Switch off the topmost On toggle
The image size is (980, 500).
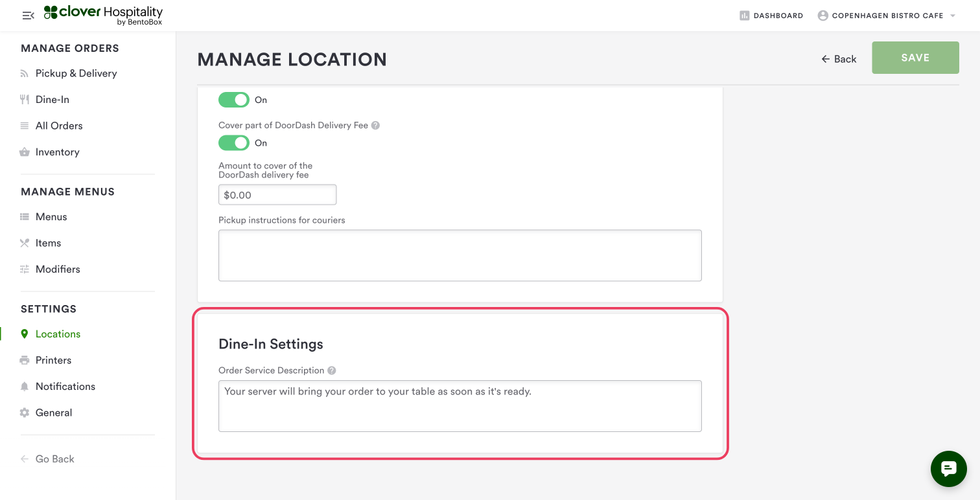[234, 100]
